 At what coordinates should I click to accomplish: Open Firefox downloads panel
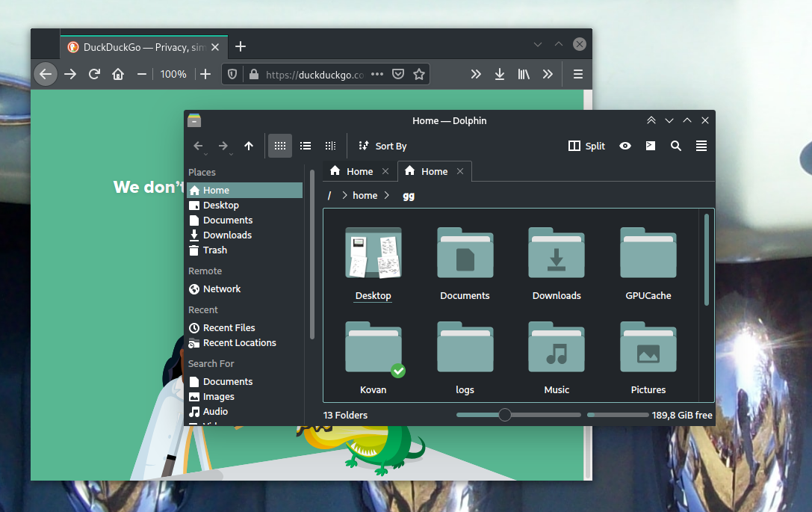(500, 74)
